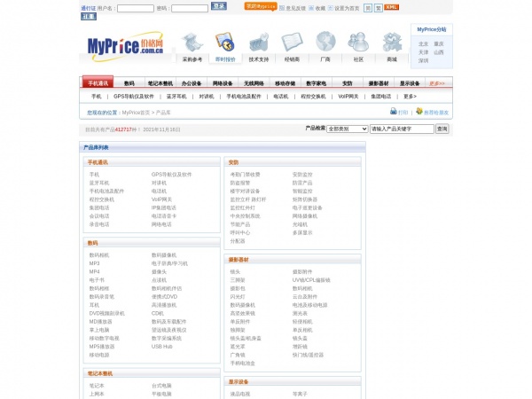The width and height of the screenshot is (532, 399).
Task: Switch to the 数字家电 tab
Action: [317, 83]
